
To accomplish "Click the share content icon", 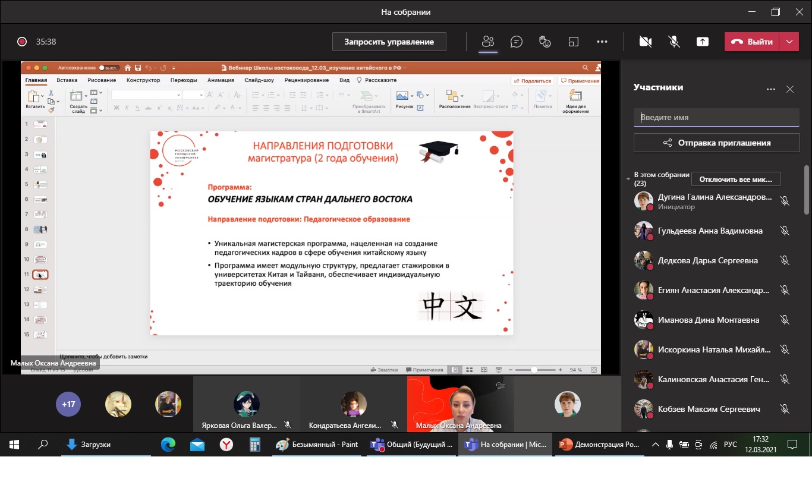I will tap(703, 42).
